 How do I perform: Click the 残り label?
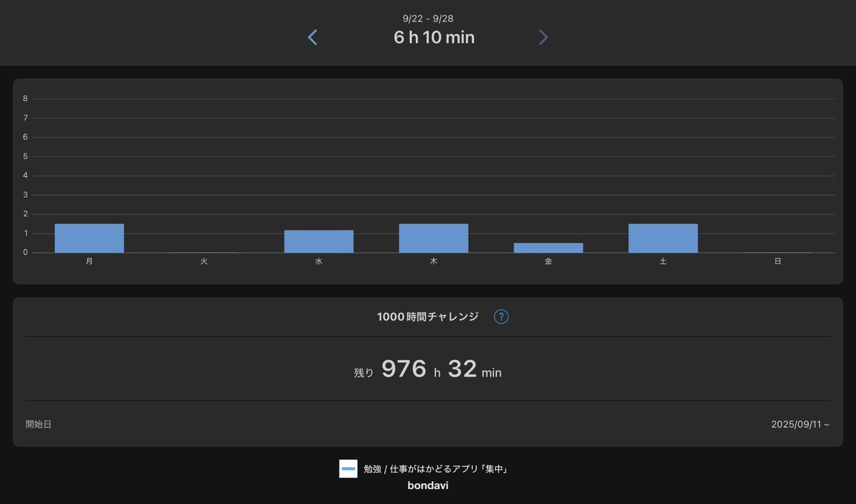pos(364,372)
